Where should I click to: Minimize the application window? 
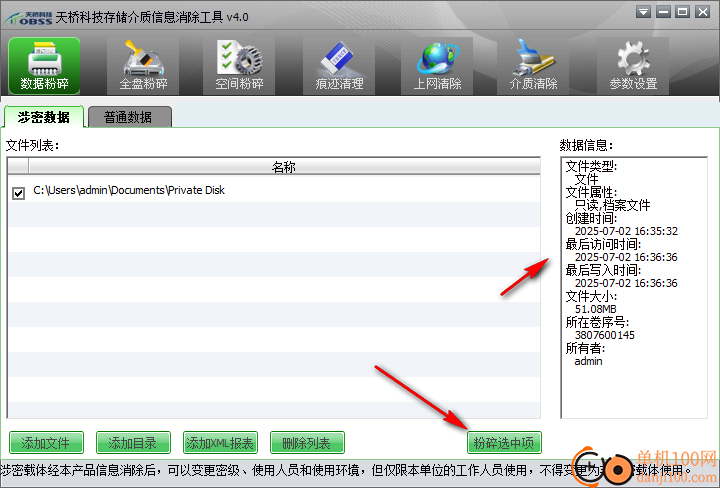tap(663, 12)
